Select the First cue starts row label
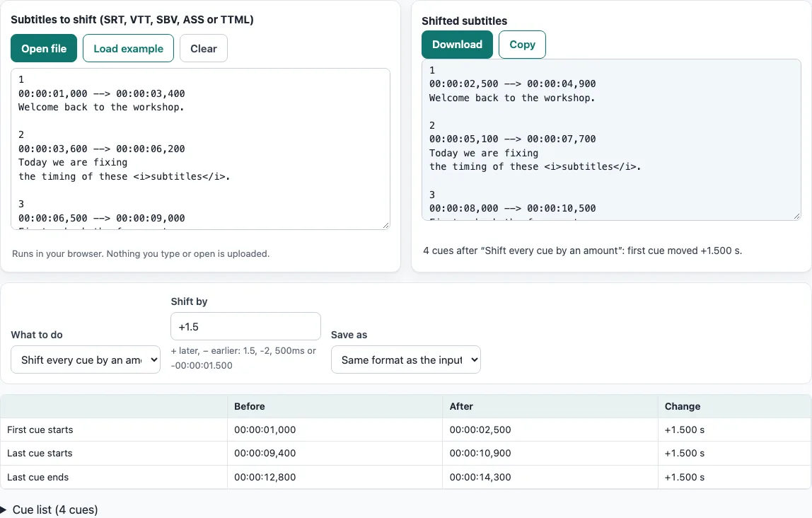Image resolution: width=812 pixels, height=518 pixels. tap(40, 430)
